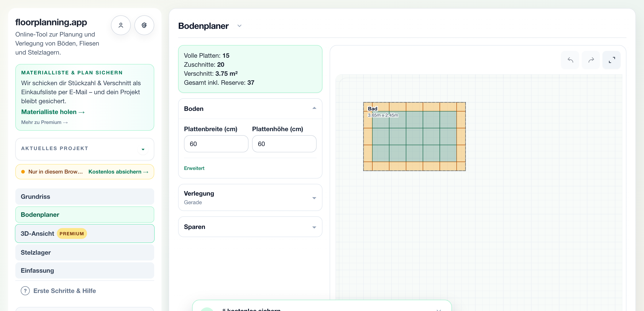Open the user account icon

tap(121, 25)
